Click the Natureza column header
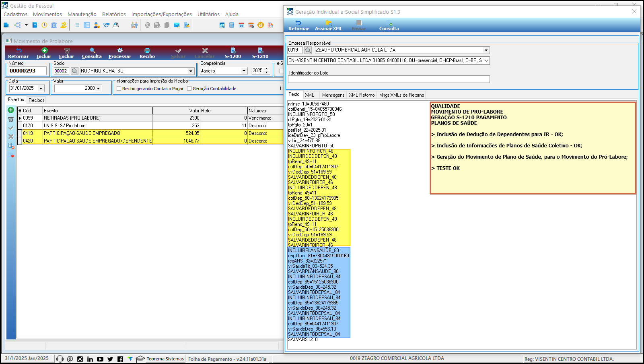 pyautogui.click(x=265, y=111)
